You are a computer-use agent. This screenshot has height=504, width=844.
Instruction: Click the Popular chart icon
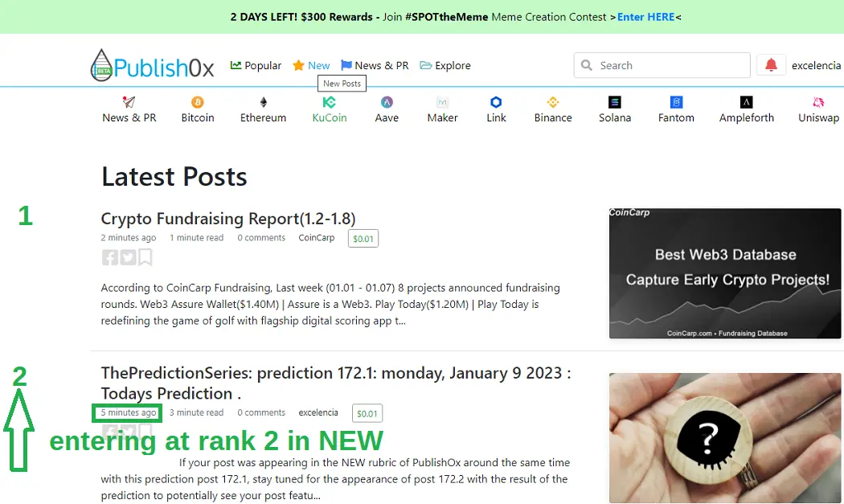pos(236,65)
